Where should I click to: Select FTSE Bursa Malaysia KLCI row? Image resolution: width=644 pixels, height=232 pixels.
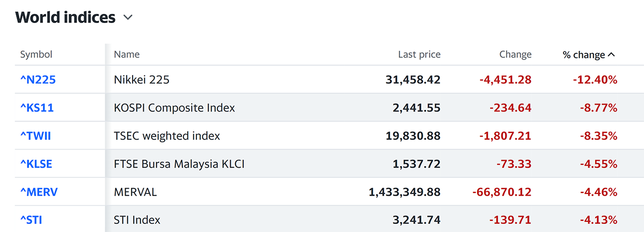[179, 164]
